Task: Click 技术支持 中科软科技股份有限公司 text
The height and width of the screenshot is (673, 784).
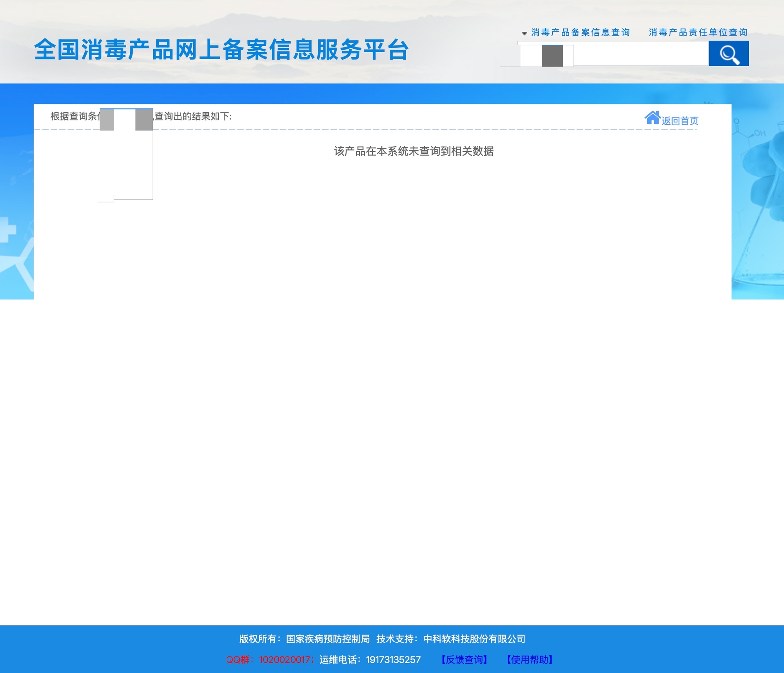Action: pyautogui.click(x=451, y=639)
